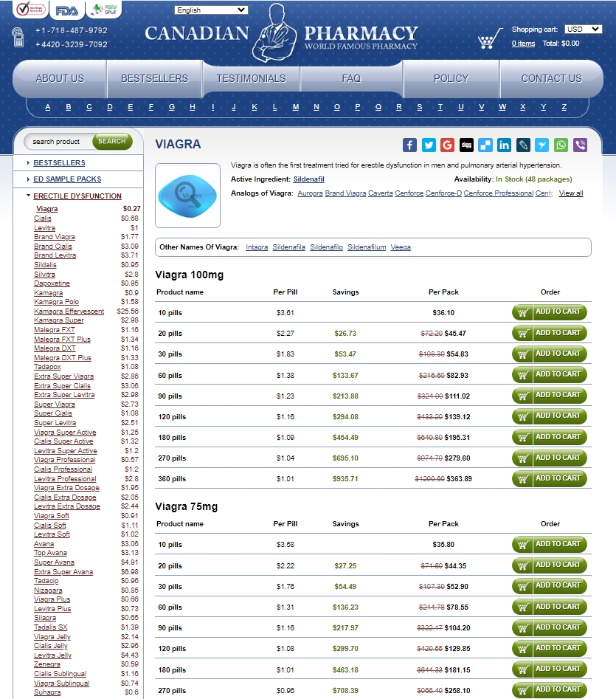Open the language selection dropdown
Image resolution: width=616 pixels, height=699 pixels.
(211, 10)
